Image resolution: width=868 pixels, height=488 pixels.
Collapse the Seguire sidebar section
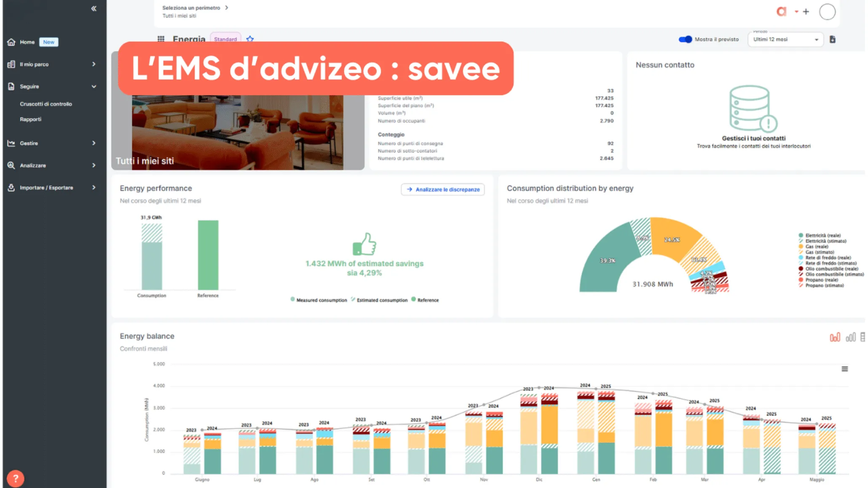pyautogui.click(x=94, y=86)
